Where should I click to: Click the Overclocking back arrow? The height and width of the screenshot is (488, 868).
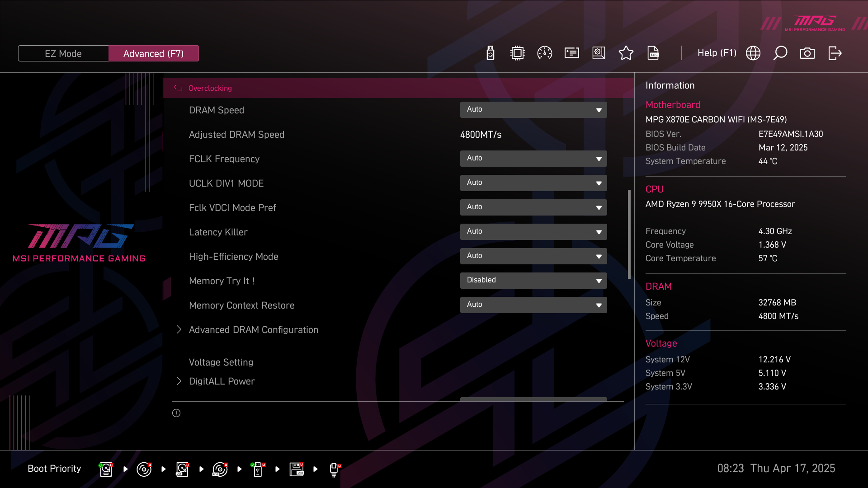(178, 89)
